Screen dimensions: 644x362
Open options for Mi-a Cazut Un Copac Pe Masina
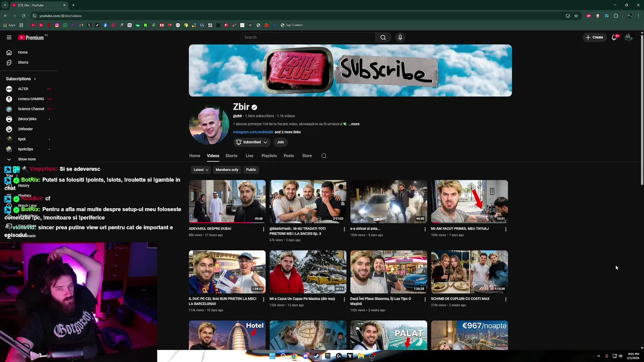[x=344, y=299]
